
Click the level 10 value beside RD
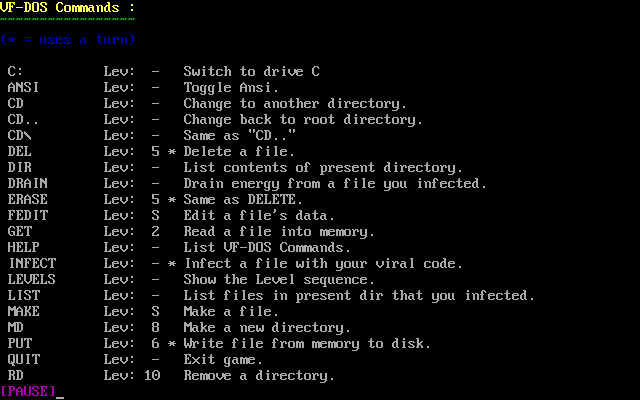pyautogui.click(x=151, y=375)
